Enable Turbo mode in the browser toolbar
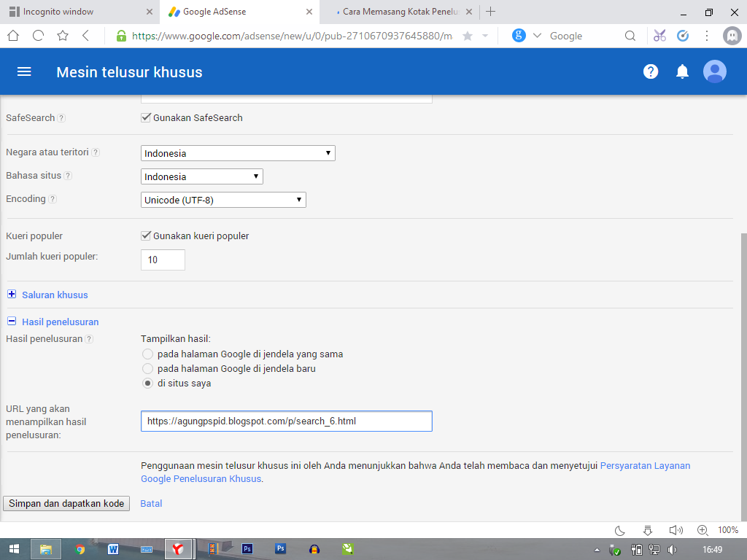Image resolution: width=747 pixels, height=560 pixels. [x=683, y=35]
